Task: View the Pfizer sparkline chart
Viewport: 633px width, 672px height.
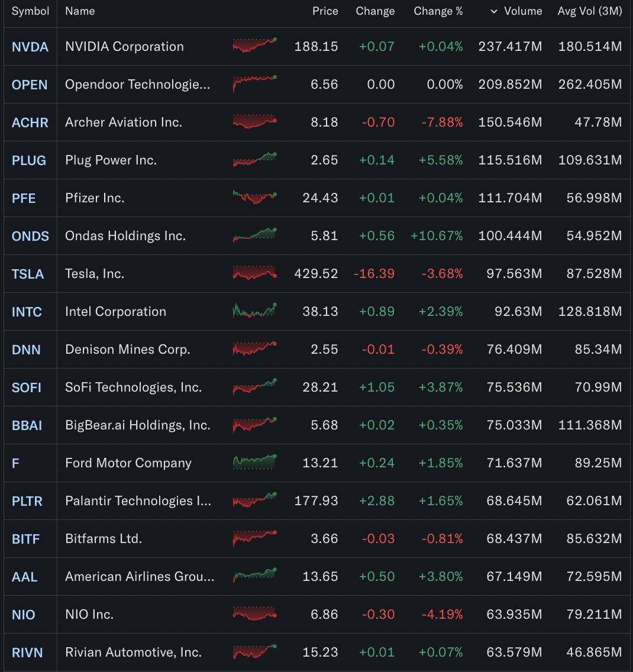Action: [254, 197]
